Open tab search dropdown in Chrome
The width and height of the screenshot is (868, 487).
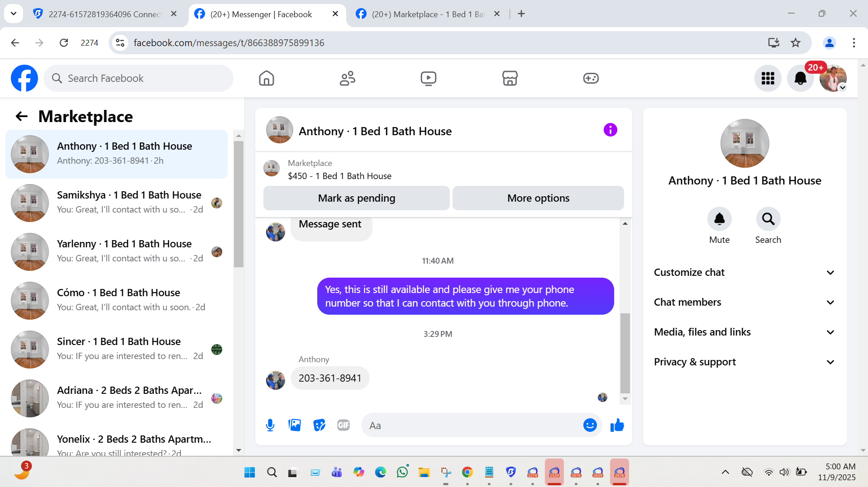coord(14,14)
